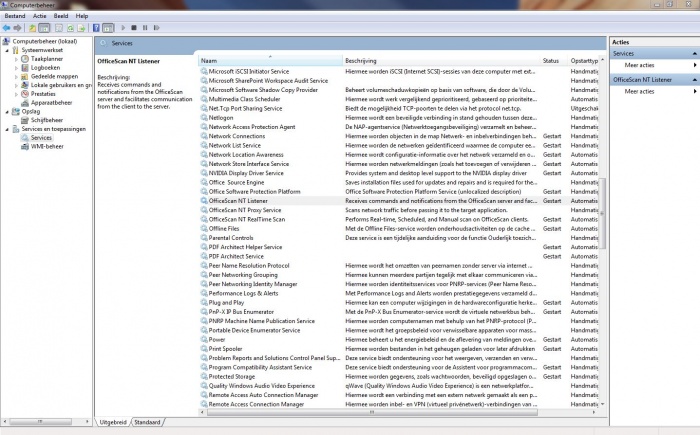Screen dimensions: 700x435
Task: Click the services list vertical scrollbar thumb
Action: click(602, 213)
